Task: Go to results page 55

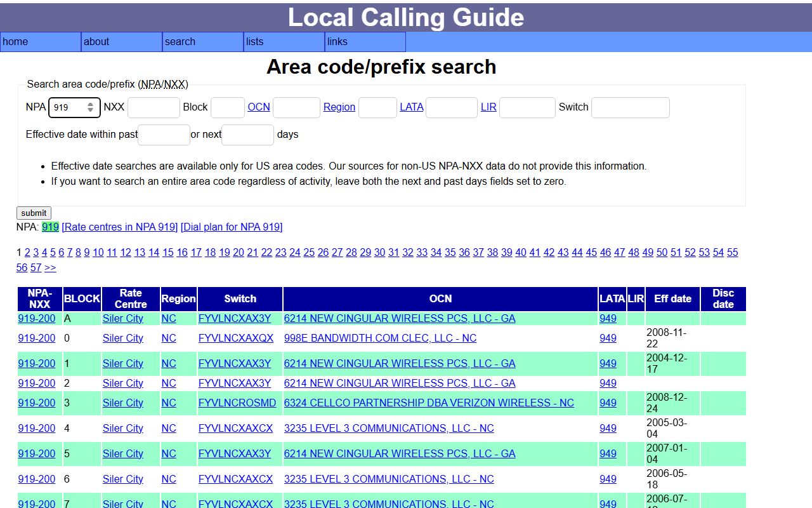Action: [x=733, y=253]
